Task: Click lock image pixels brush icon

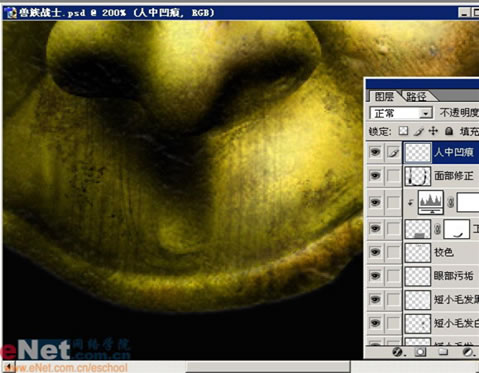Action: coord(418,131)
